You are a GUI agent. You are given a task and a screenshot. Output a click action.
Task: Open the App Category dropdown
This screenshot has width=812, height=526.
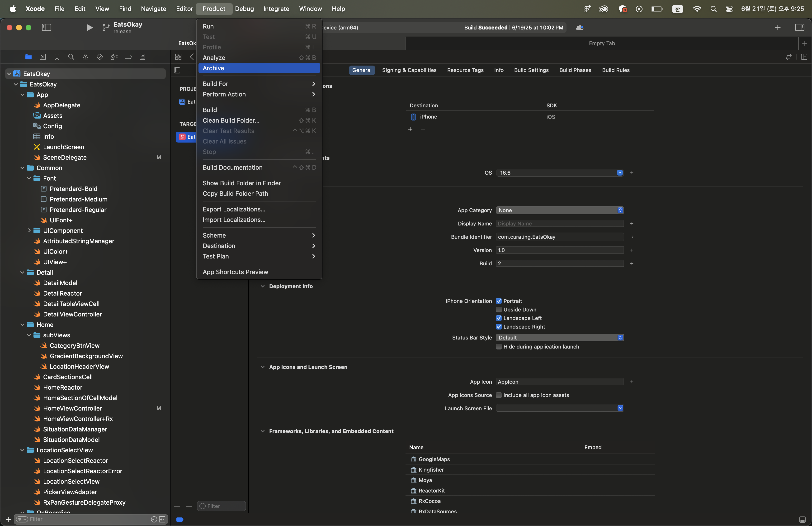click(560, 210)
